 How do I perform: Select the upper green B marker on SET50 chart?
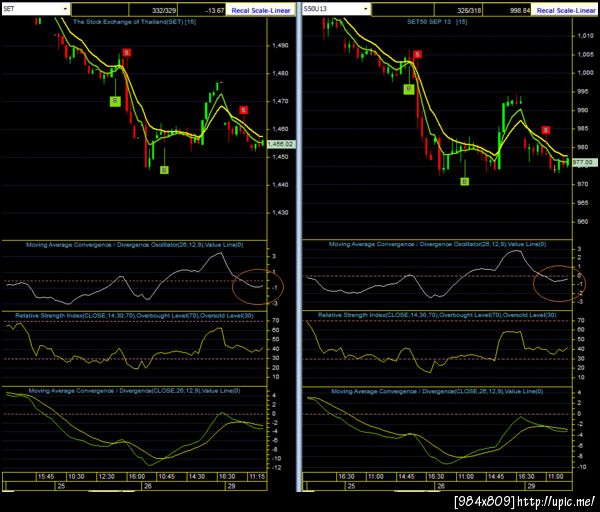pyautogui.click(x=409, y=89)
